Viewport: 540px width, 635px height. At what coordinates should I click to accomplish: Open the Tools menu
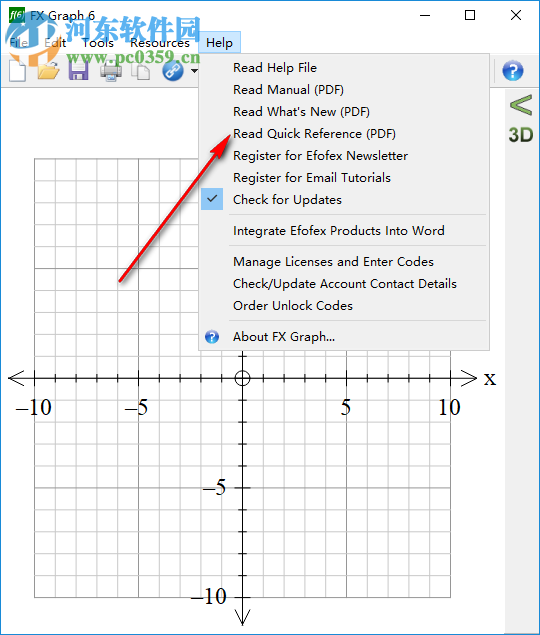98,43
